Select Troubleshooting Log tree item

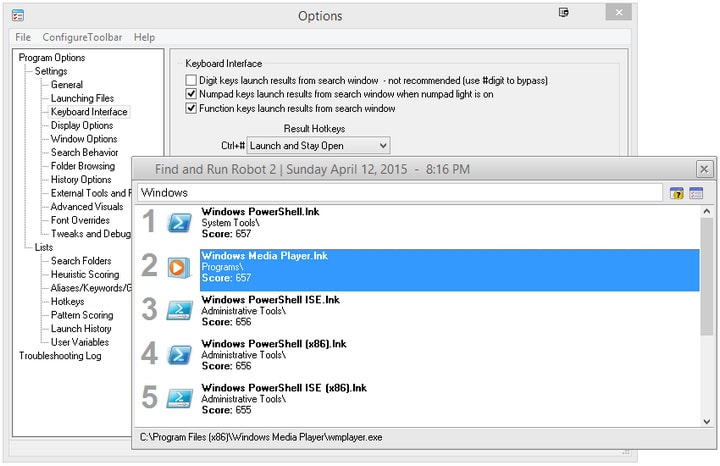coord(60,356)
